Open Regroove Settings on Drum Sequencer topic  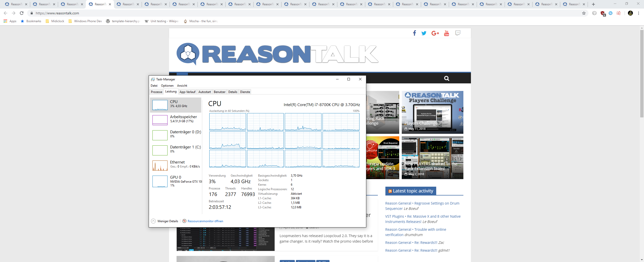tap(422, 206)
